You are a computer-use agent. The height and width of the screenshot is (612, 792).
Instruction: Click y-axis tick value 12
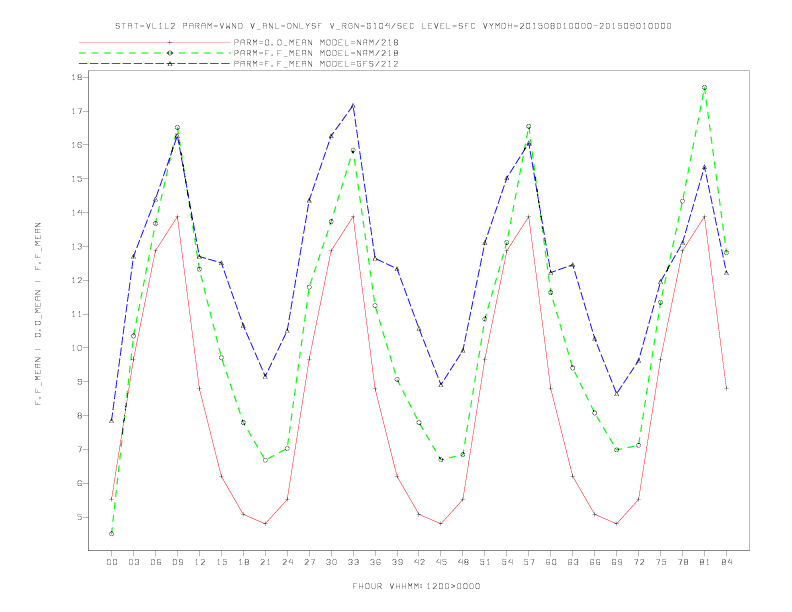[x=77, y=280]
